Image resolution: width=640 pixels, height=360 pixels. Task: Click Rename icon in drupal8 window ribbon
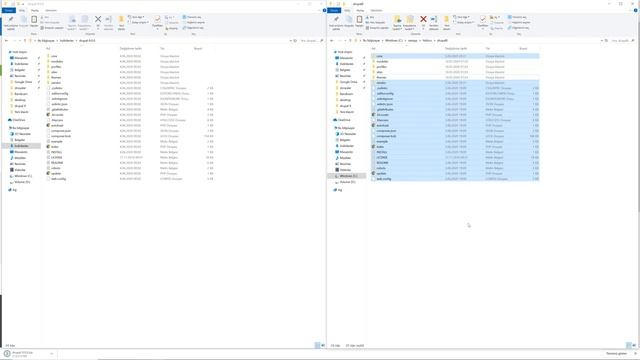pos(434,22)
